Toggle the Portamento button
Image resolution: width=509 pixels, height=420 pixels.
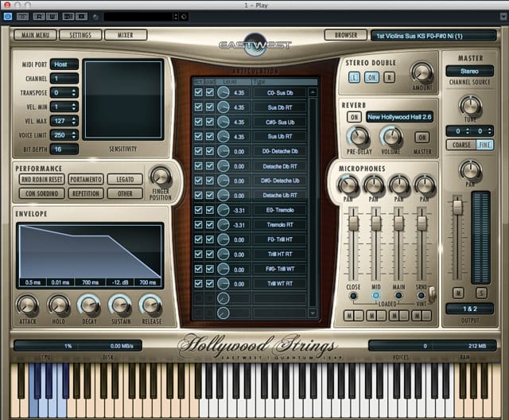(x=86, y=179)
